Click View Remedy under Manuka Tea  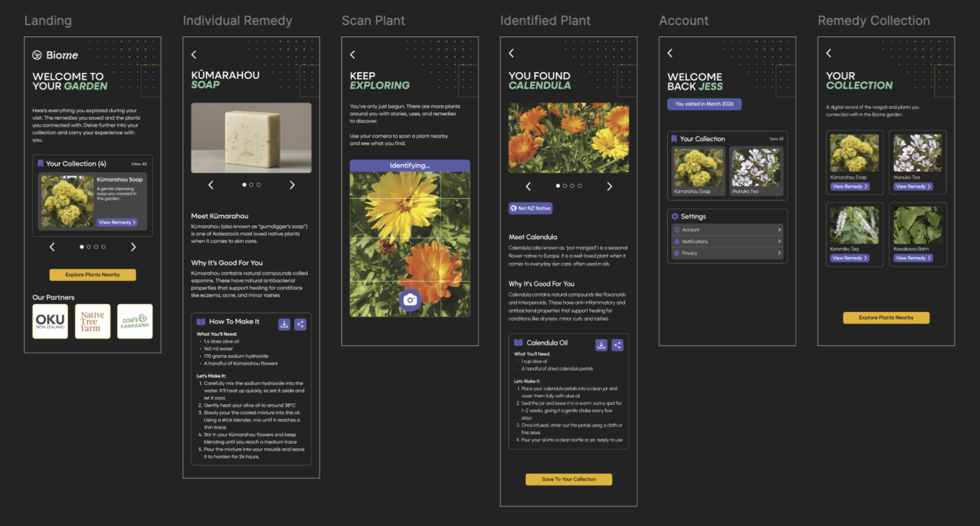913,187
